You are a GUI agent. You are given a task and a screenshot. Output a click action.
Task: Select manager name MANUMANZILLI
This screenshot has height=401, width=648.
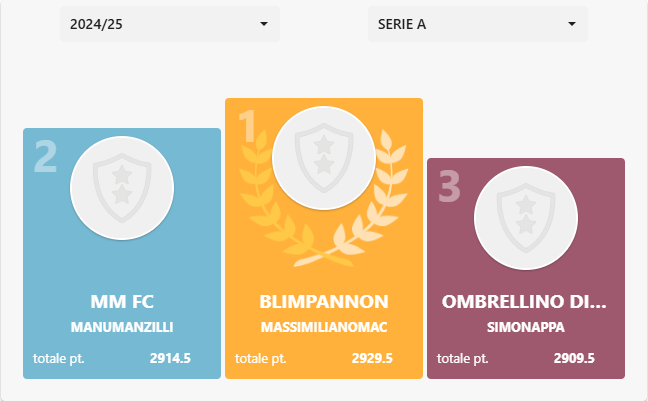tap(122, 327)
